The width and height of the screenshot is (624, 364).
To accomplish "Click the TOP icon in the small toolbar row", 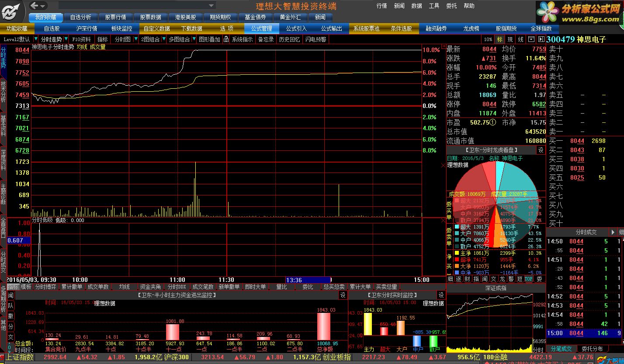I will (529, 279).
